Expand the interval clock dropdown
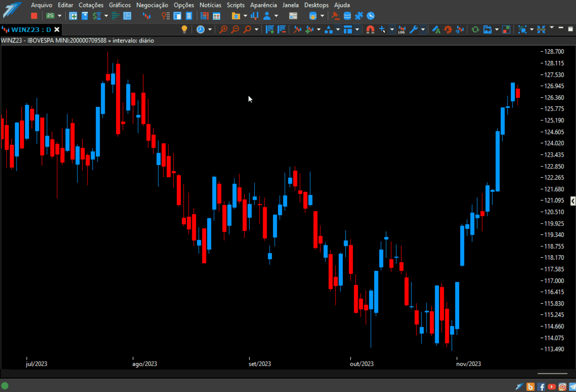 (x=210, y=29)
